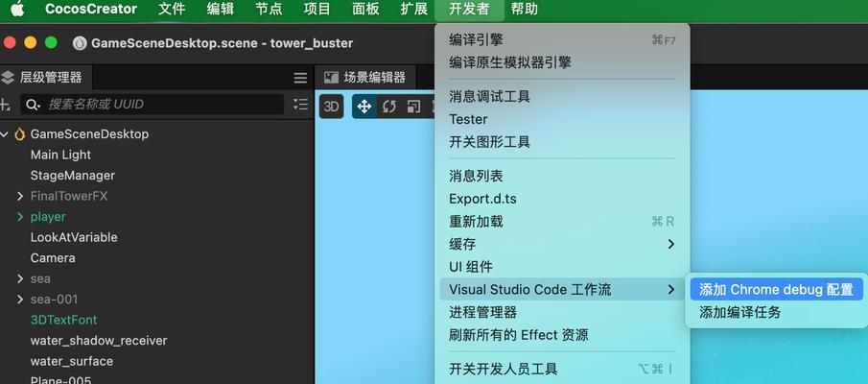
Task: Select the StageManager node
Action: click(x=73, y=175)
